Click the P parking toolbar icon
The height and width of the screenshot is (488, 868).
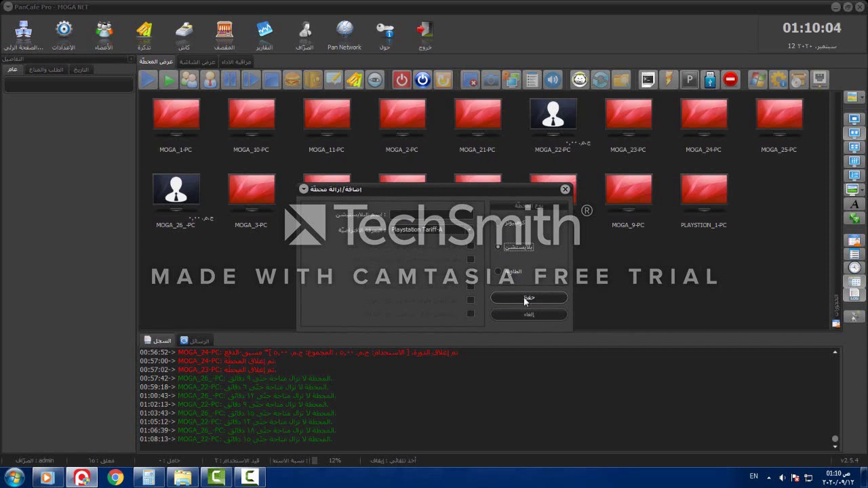click(x=690, y=80)
